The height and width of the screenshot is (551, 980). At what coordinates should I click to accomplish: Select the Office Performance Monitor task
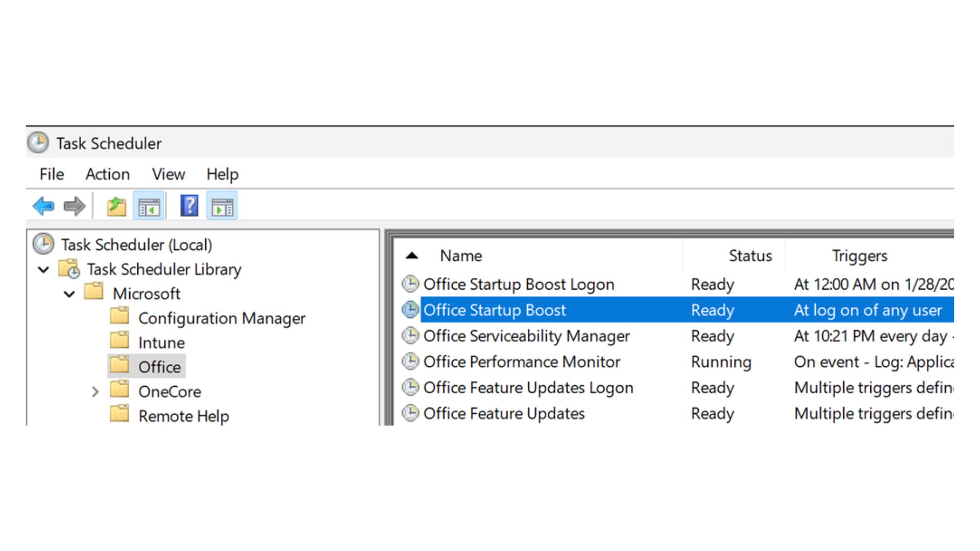click(522, 362)
